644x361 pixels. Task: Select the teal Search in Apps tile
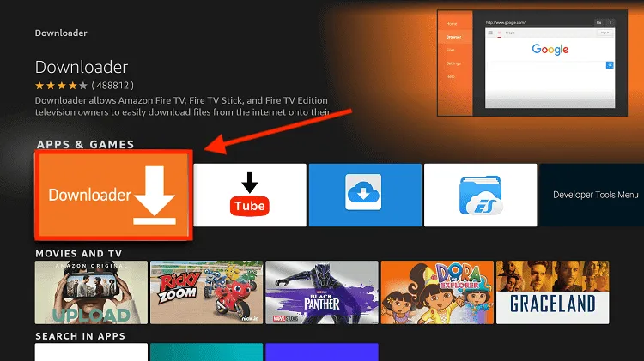(207, 352)
